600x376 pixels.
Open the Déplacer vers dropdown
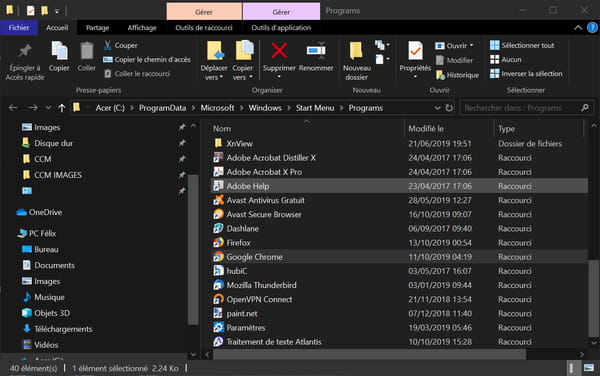click(214, 61)
